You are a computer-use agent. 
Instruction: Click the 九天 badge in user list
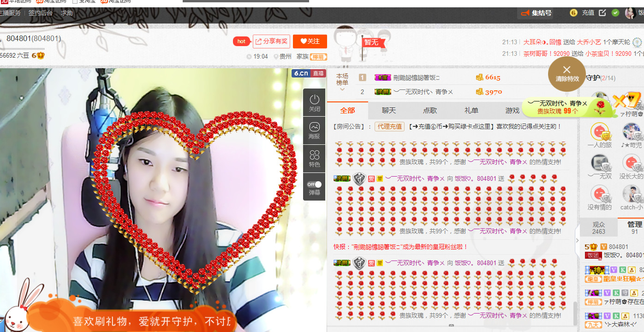point(592,325)
